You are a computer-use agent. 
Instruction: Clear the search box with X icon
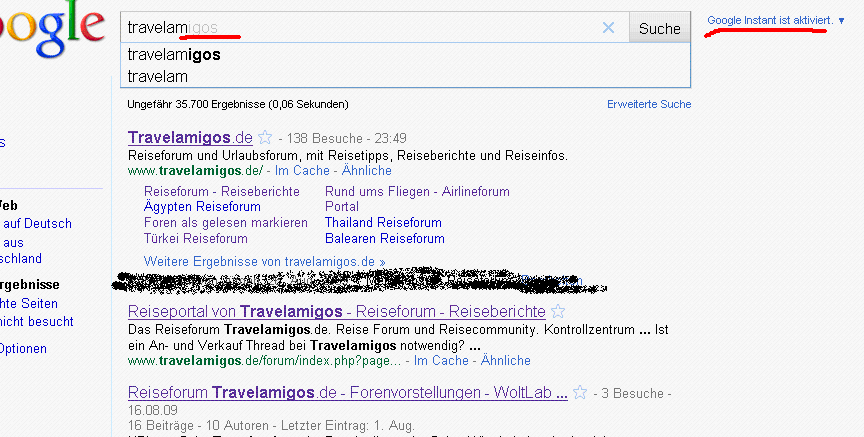608,28
